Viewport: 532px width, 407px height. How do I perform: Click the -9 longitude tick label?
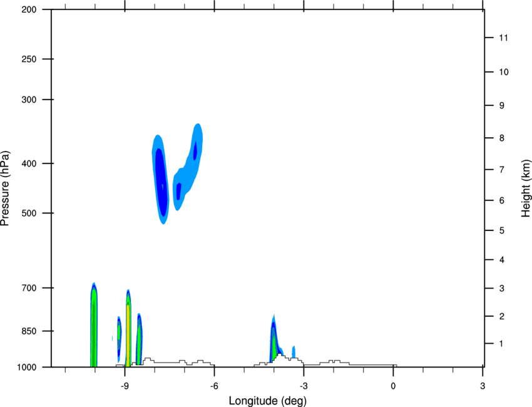(125, 386)
